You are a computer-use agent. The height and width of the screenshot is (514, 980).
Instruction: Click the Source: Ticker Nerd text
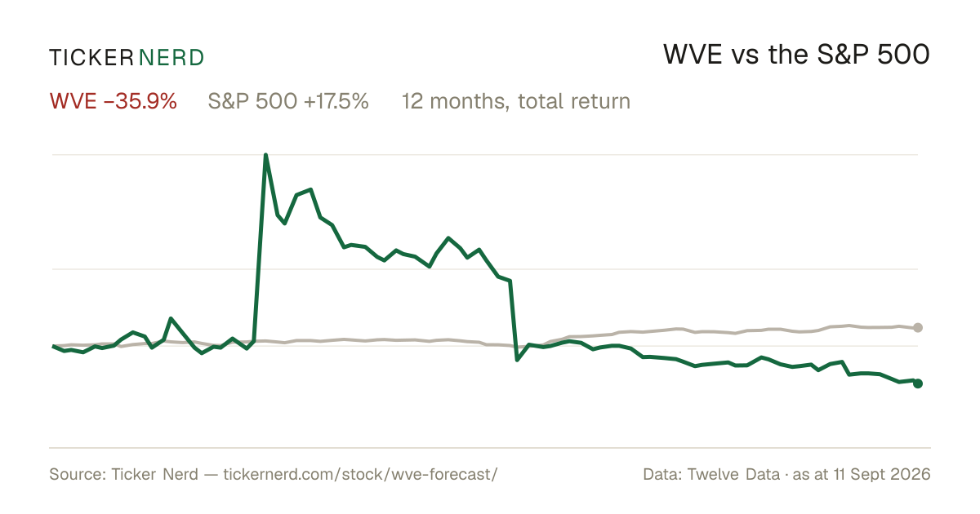123,474
